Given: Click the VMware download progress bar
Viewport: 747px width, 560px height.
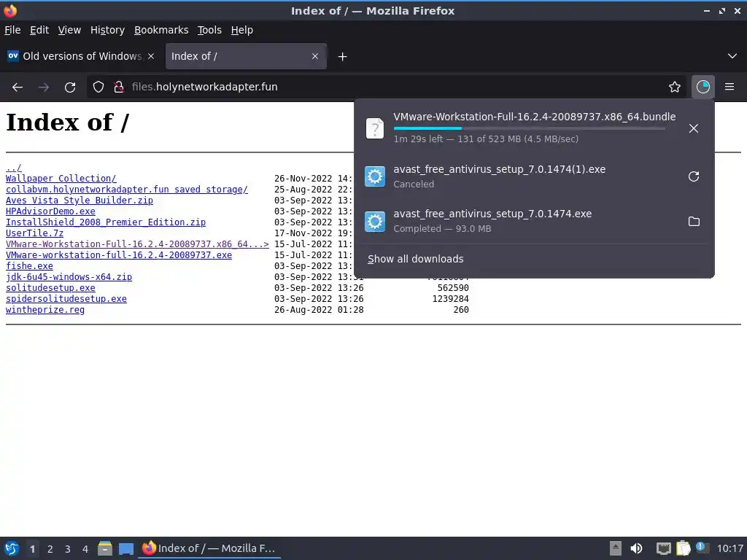Looking at the screenshot, I should 530,128.
